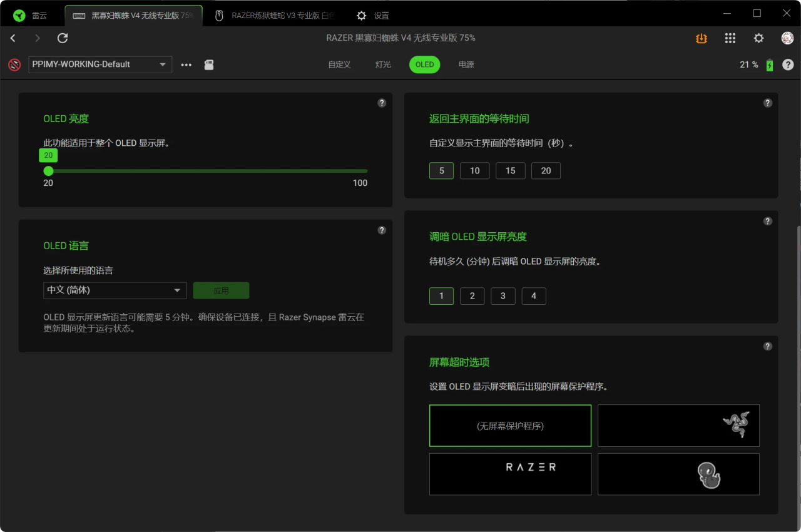Open the modules grid icon
This screenshot has width=801, height=532.
730,38
